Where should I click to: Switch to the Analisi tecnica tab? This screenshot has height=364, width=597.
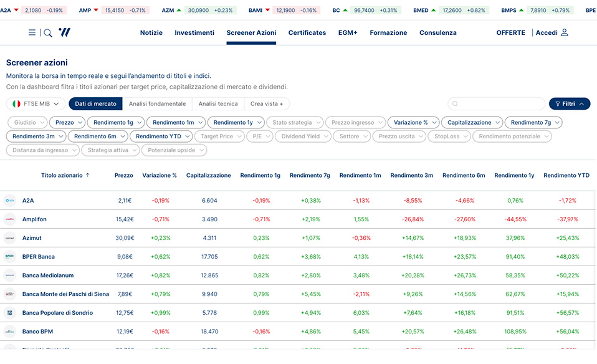pyautogui.click(x=218, y=103)
